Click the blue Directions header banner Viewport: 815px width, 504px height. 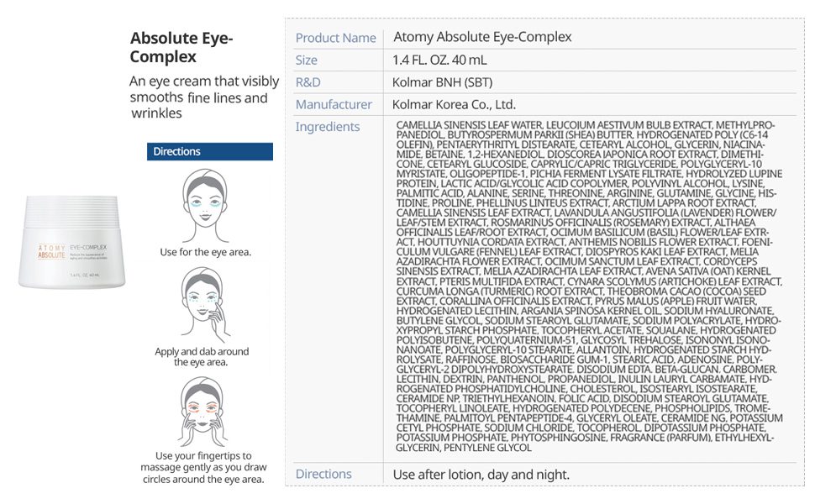tap(210, 152)
